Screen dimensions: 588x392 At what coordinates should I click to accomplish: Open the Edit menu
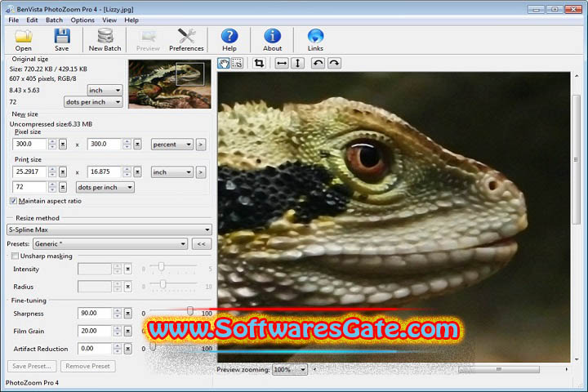[32, 20]
